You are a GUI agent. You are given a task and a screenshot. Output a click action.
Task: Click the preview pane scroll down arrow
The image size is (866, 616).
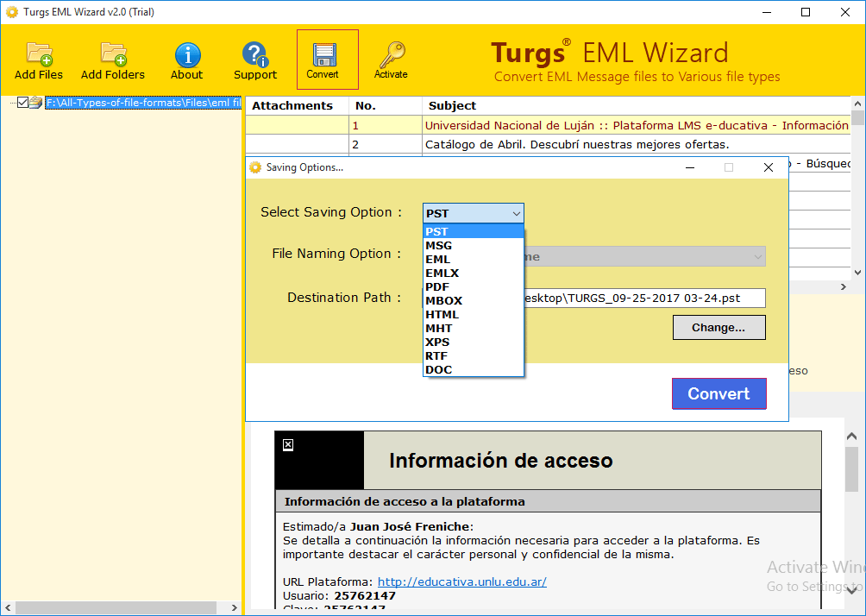coord(851,591)
